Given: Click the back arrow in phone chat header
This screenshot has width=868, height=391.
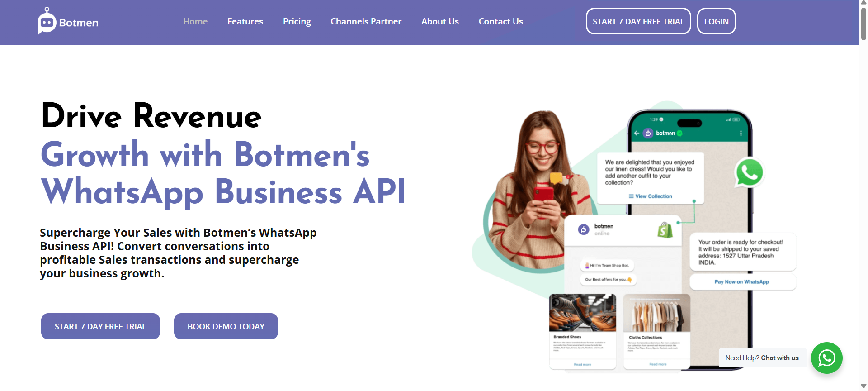Looking at the screenshot, I should coord(637,133).
